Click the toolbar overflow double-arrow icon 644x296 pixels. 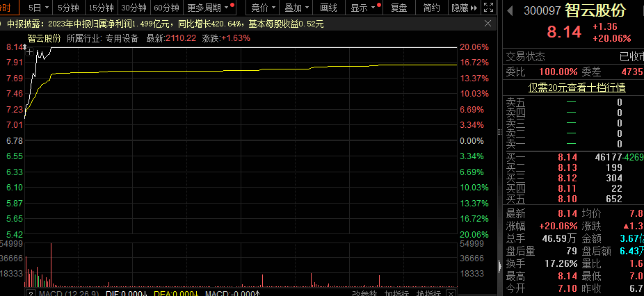click(474, 8)
